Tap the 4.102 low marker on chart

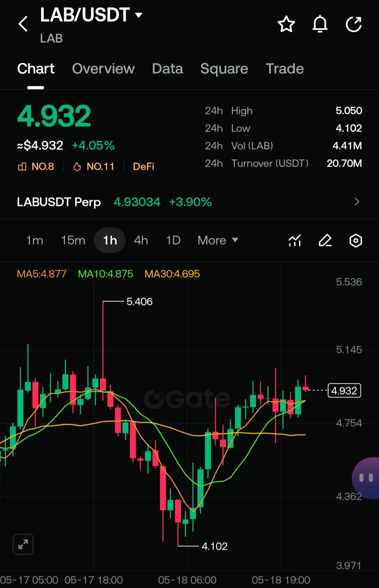215,546
